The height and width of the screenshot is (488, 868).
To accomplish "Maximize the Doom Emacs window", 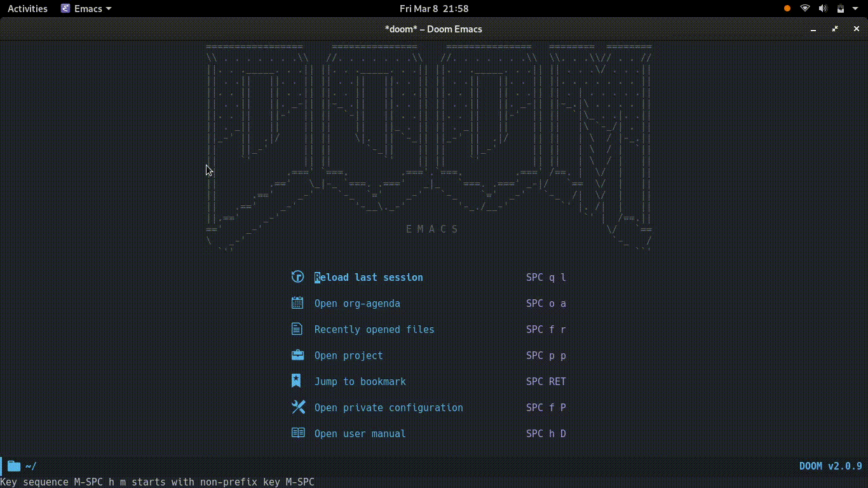I will point(835,29).
